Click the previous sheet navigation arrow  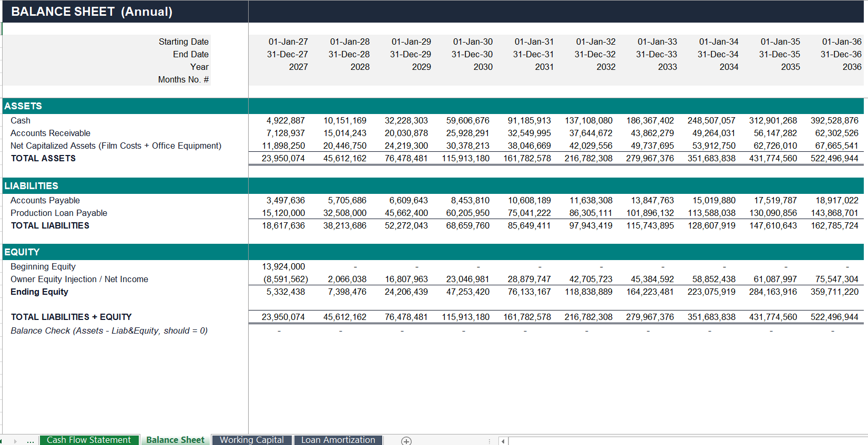(x=2, y=441)
